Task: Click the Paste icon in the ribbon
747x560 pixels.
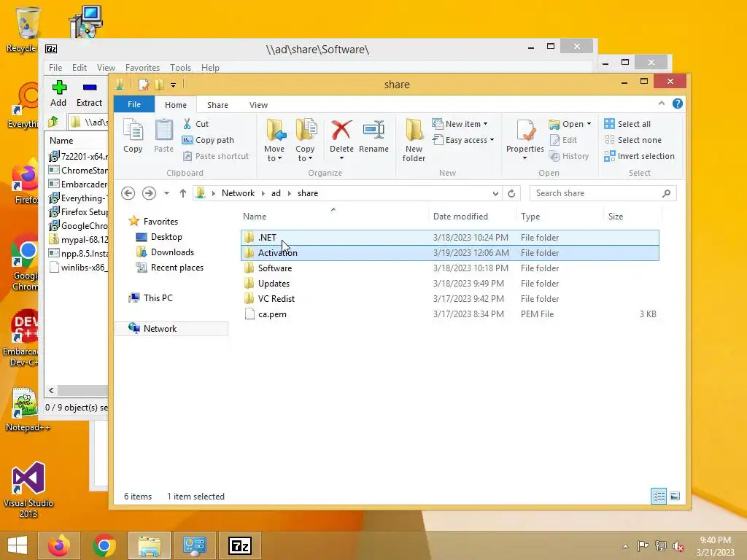Action: 164,130
